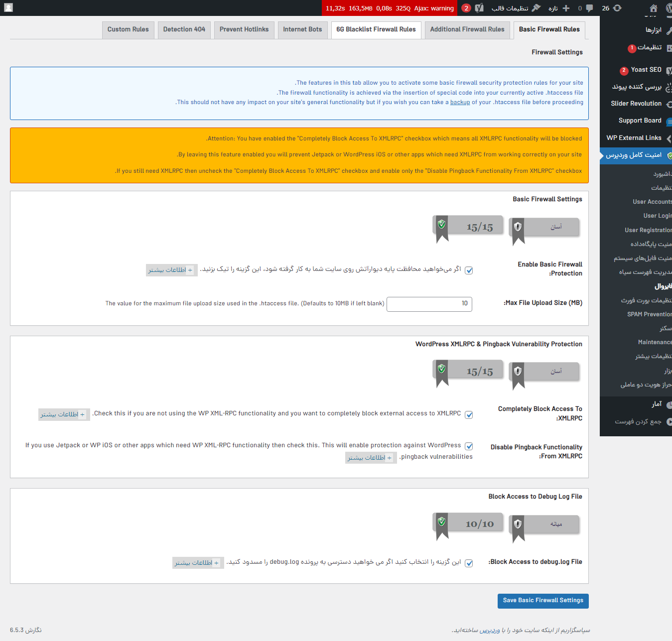Open WP External Links sidebar menu
This screenshot has width=672, height=641.
point(634,138)
